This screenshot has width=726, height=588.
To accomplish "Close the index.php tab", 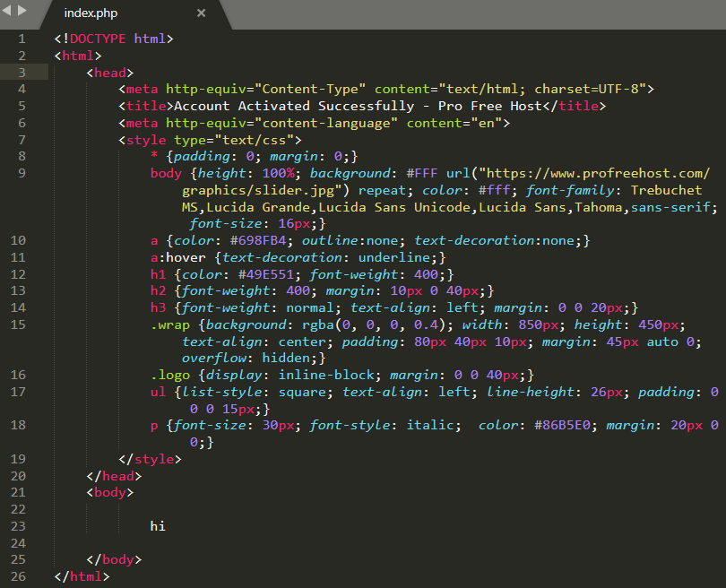I will pos(201,13).
